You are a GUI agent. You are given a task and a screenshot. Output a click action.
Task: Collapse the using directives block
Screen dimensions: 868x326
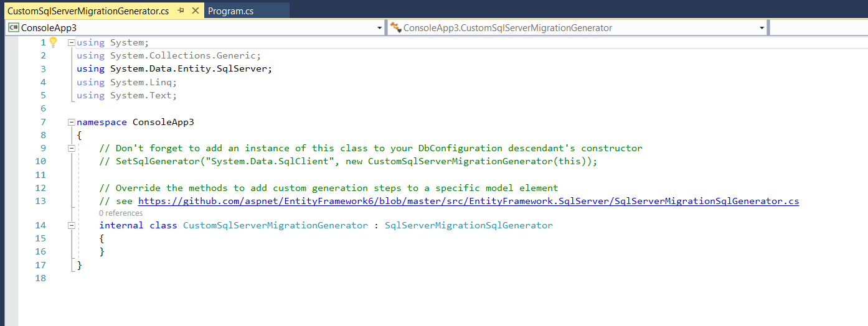point(71,43)
